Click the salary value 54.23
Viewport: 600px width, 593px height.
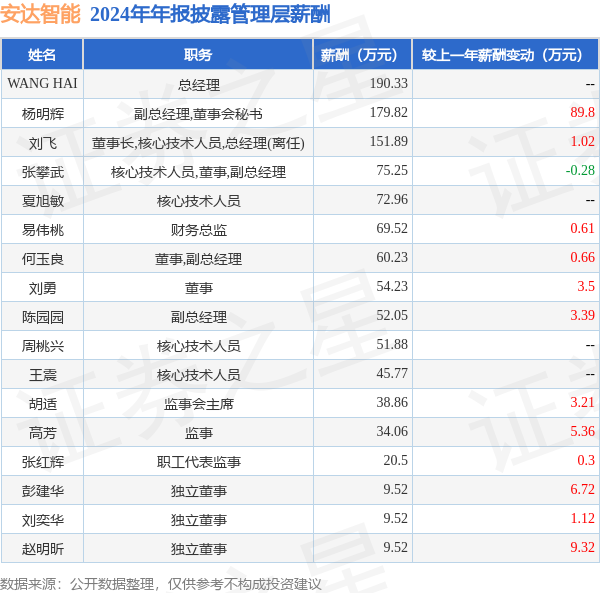(x=392, y=287)
